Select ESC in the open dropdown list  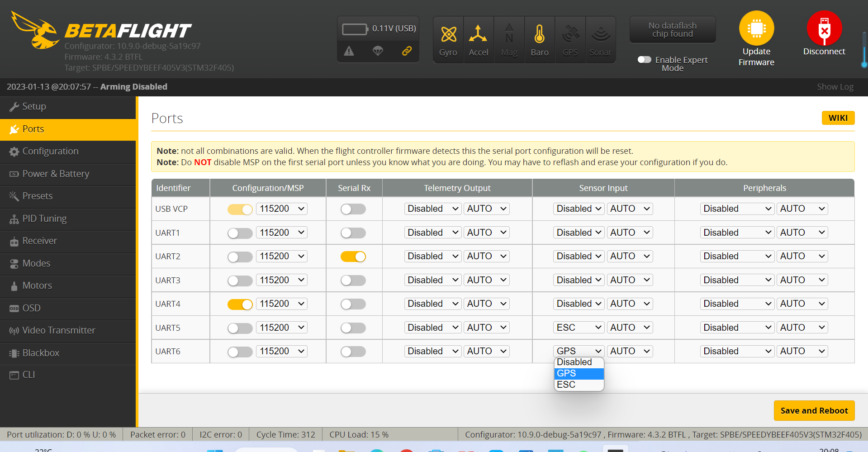pos(579,385)
